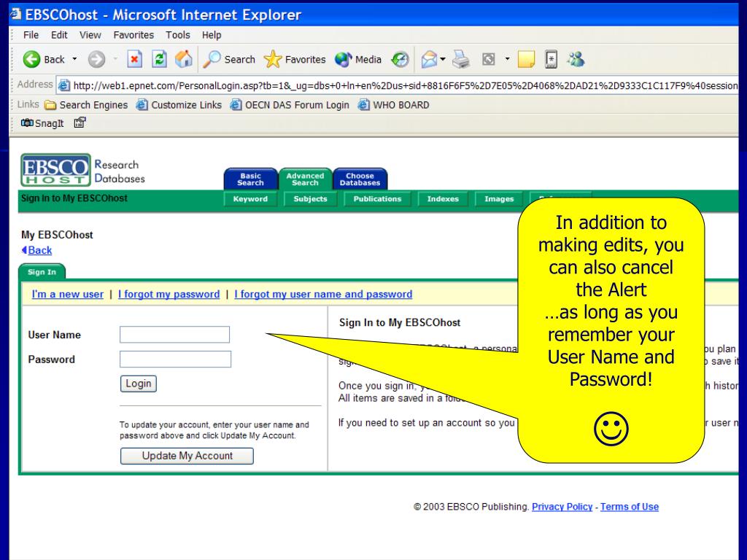Click the SnagIt camera button

(42, 123)
